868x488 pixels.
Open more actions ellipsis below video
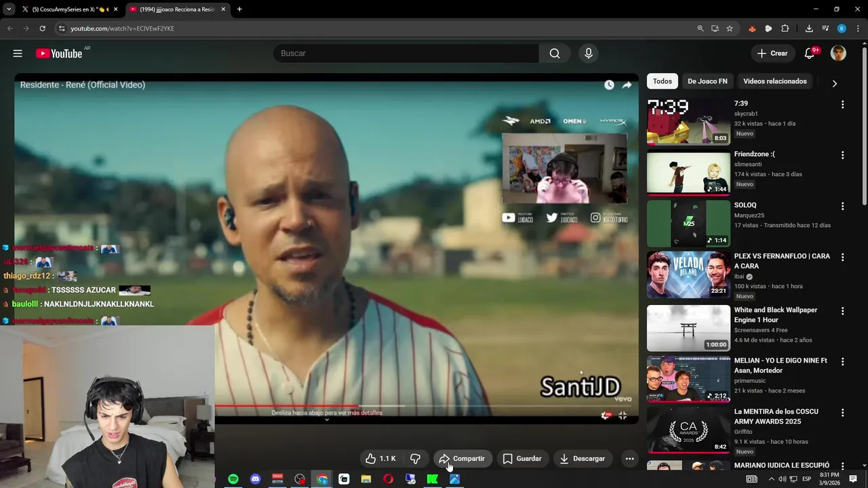629,459
